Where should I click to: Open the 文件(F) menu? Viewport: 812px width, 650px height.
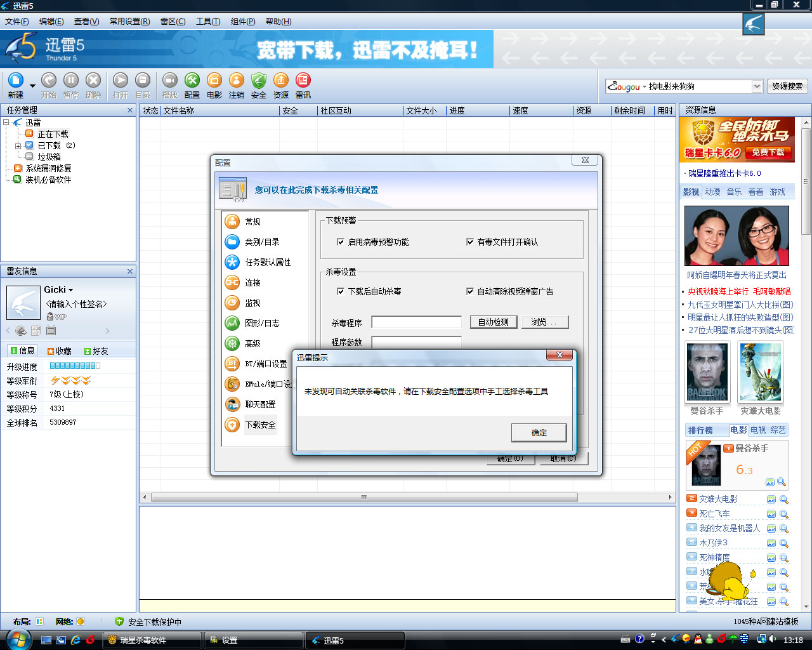(17, 21)
